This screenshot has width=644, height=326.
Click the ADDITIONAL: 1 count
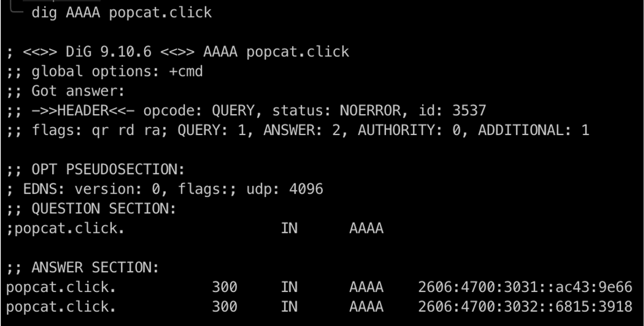coord(534,131)
